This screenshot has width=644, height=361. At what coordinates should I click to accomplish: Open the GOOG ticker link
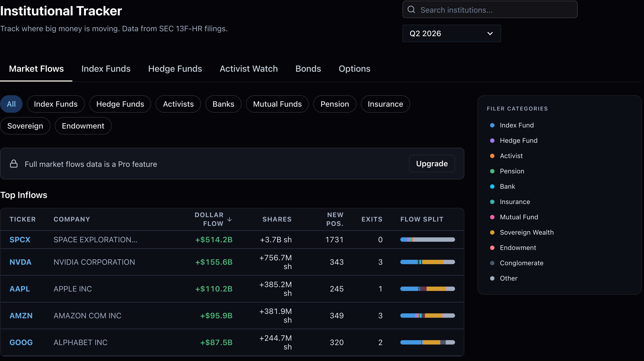[21, 342]
